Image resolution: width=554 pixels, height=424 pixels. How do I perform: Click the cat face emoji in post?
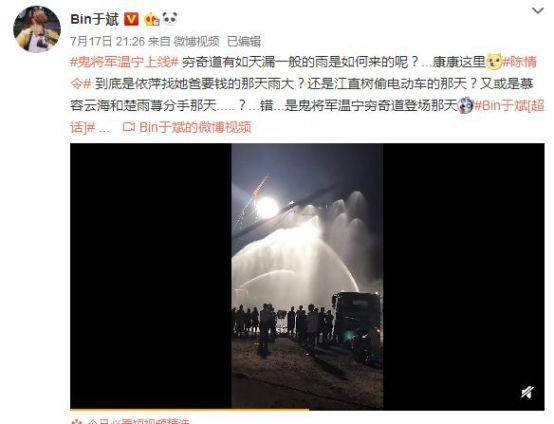click(x=494, y=62)
